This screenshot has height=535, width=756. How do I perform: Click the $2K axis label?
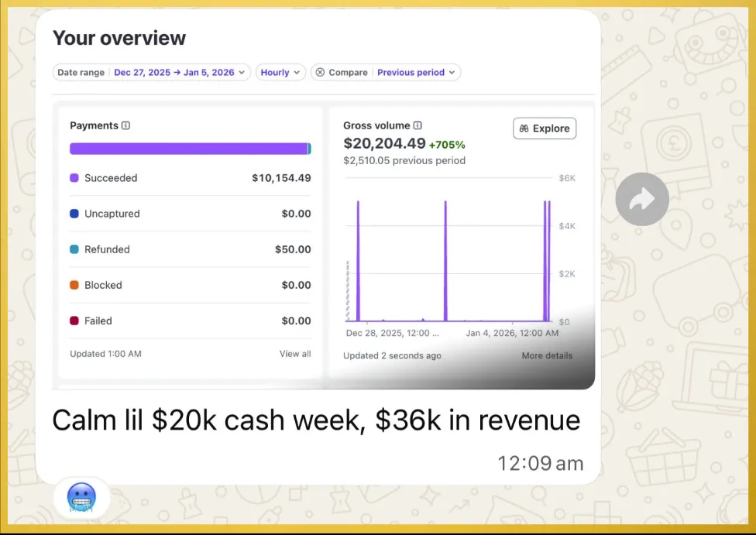point(567,274)
